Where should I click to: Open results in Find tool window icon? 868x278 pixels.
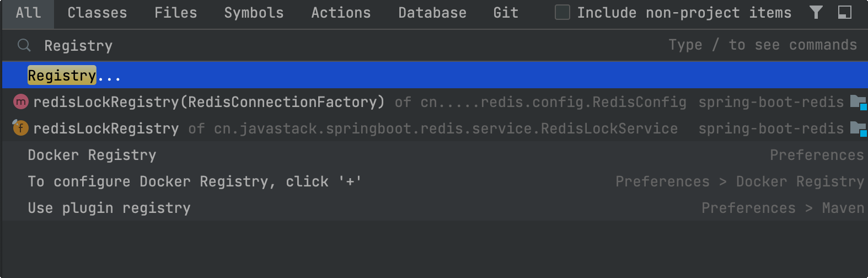tap(845, 12)
